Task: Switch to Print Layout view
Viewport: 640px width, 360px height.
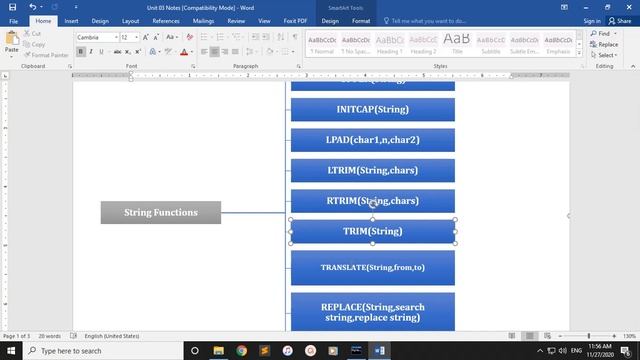Action: 529,336
